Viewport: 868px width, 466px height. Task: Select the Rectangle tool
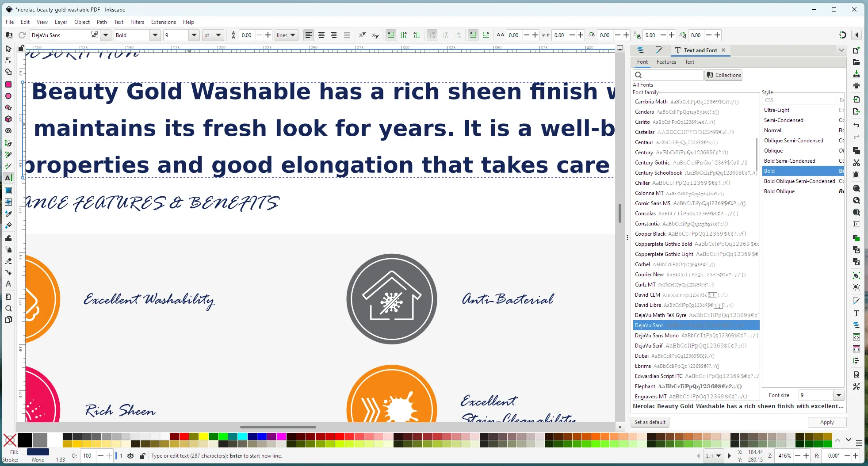coord(8,84)
